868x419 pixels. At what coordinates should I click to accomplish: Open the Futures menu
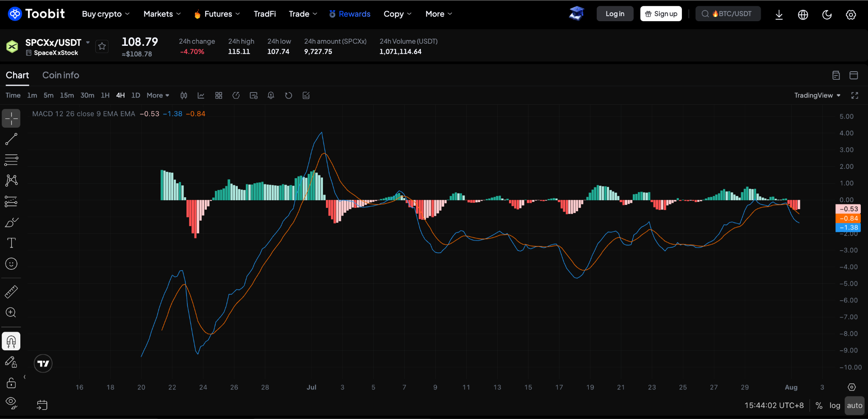coord(217,14)
